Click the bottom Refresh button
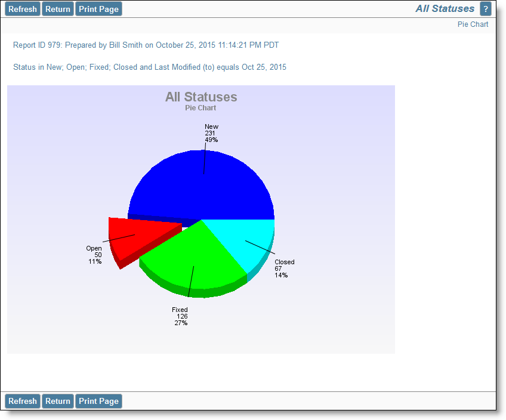Image resolution: width=506 pixels, height=420 pixels. point(22,401)
